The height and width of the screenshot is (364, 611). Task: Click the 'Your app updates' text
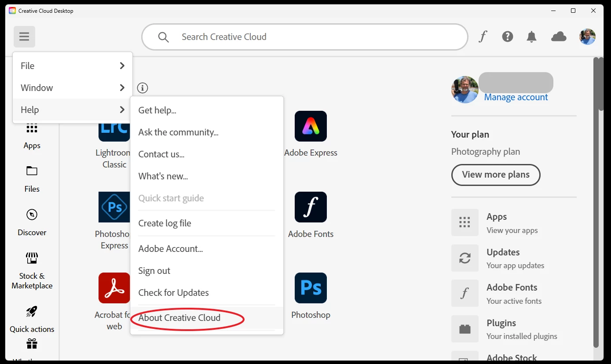tap(515, 266)
